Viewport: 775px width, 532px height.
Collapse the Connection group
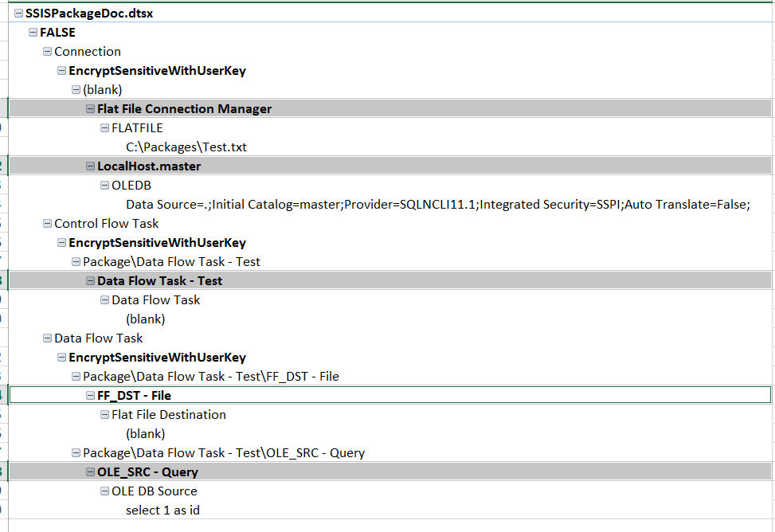48,52
